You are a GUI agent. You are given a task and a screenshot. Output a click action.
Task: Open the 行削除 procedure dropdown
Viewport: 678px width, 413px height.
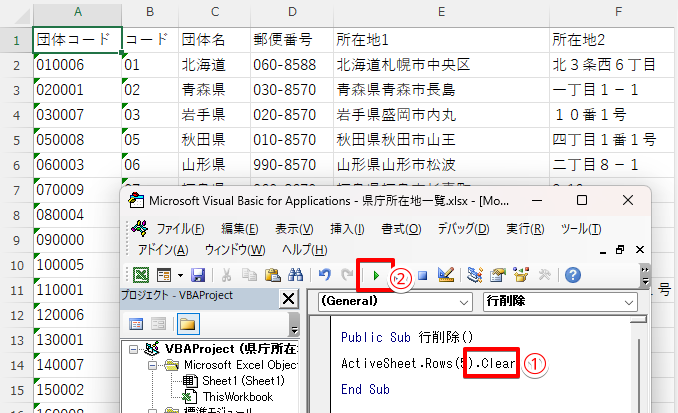click(629, 302)
